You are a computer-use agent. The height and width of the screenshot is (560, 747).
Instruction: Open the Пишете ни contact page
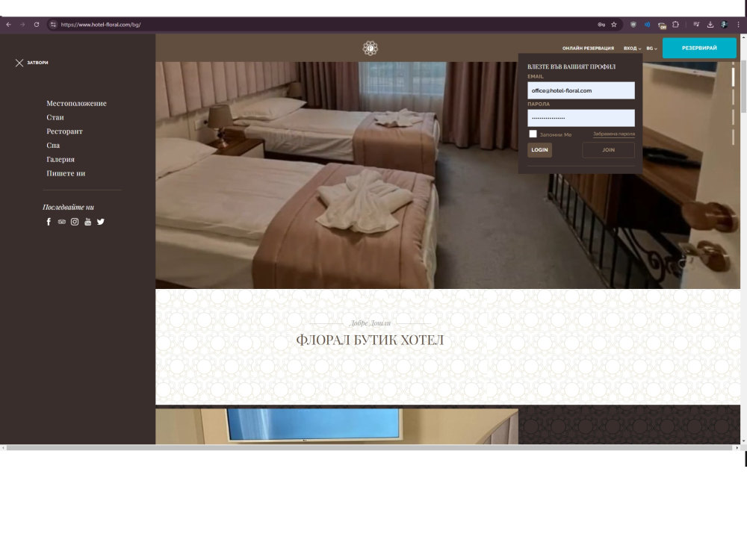(x=66, y=173)
